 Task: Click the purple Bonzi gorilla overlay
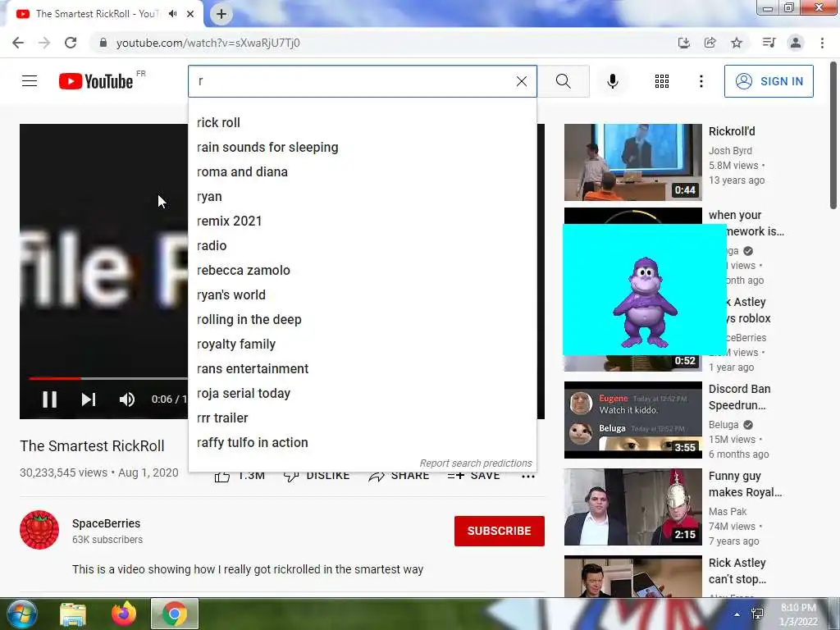[x=645, y=290]
